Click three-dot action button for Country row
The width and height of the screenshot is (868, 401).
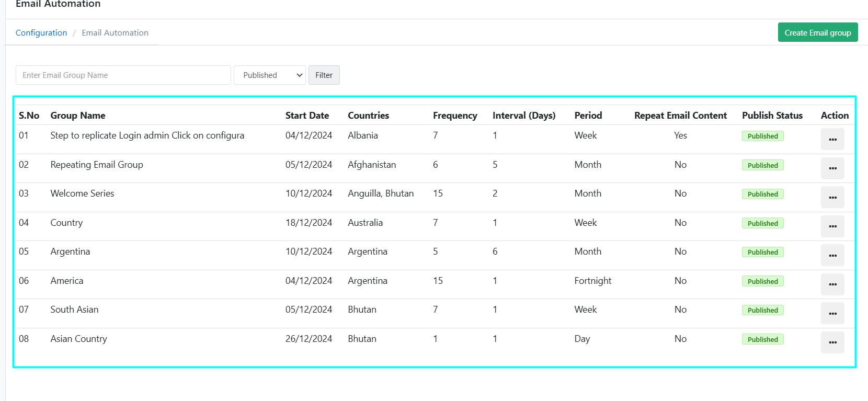point(832,226)
